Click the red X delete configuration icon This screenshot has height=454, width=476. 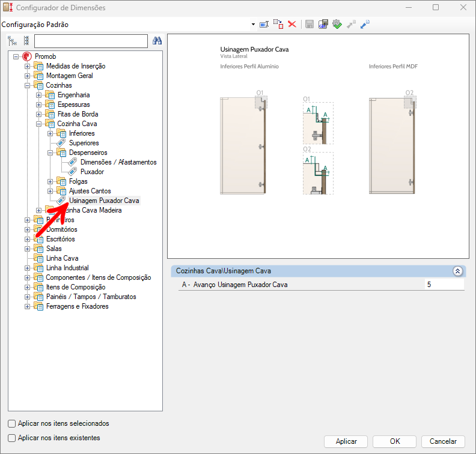(x=292, y=24)
